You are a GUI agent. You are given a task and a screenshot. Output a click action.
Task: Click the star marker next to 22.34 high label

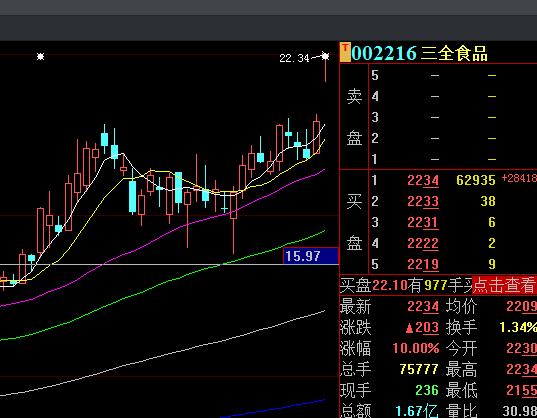coord(325,56)
